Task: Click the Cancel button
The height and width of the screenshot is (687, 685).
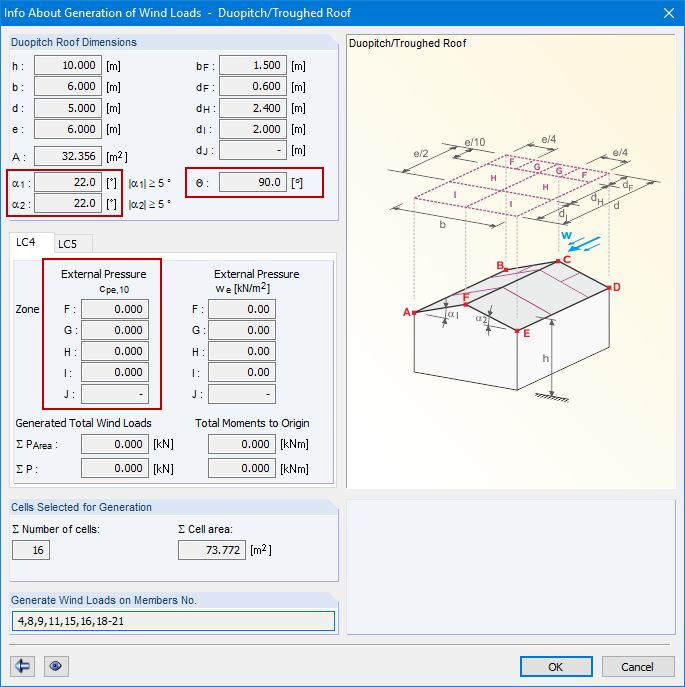Action: pyautogui.click(x=638, y=666)
